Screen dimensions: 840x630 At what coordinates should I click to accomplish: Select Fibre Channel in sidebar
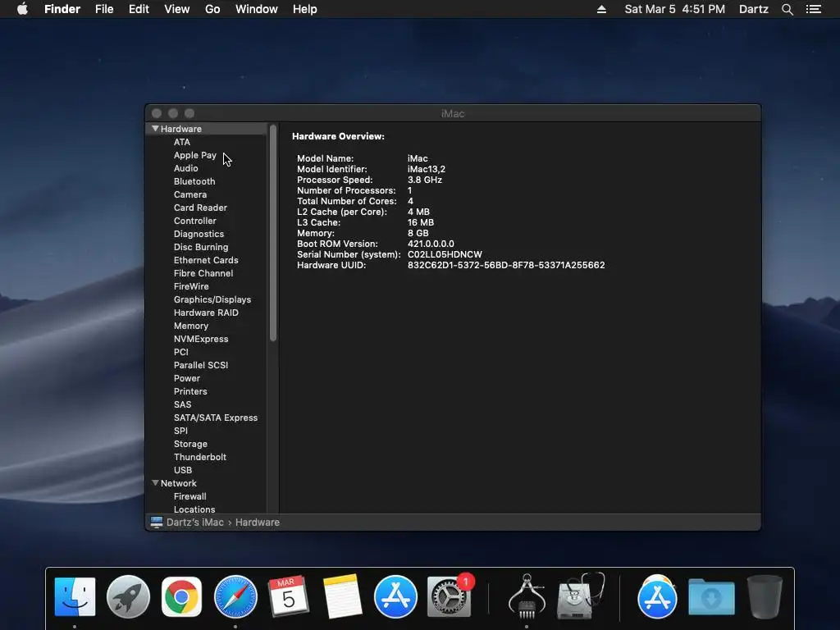[203, 273]
